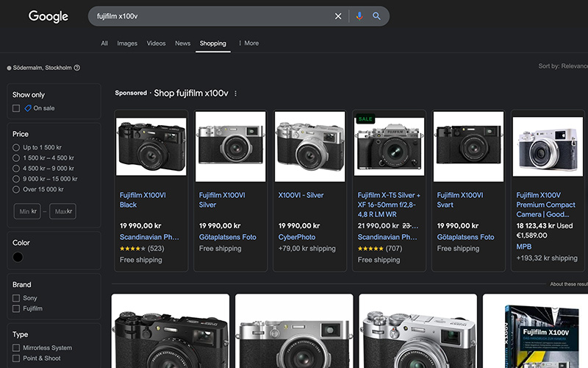Open Fujifilm X-T5 Silver kit link

click(389, 205)
